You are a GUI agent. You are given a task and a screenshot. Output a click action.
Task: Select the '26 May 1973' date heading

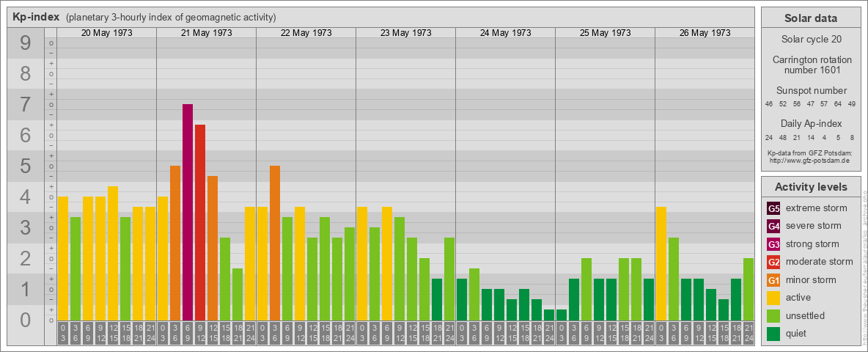point(705,33)
